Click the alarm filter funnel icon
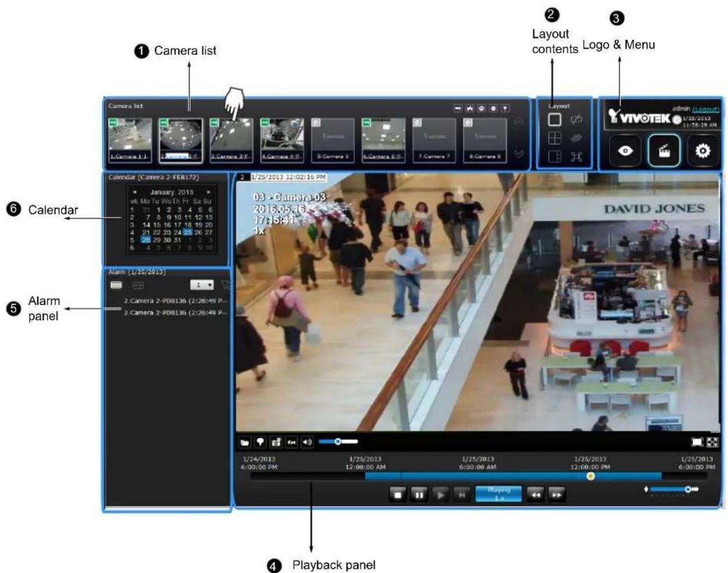This screenshot has width=728, height=573. [x=225, y=285]
